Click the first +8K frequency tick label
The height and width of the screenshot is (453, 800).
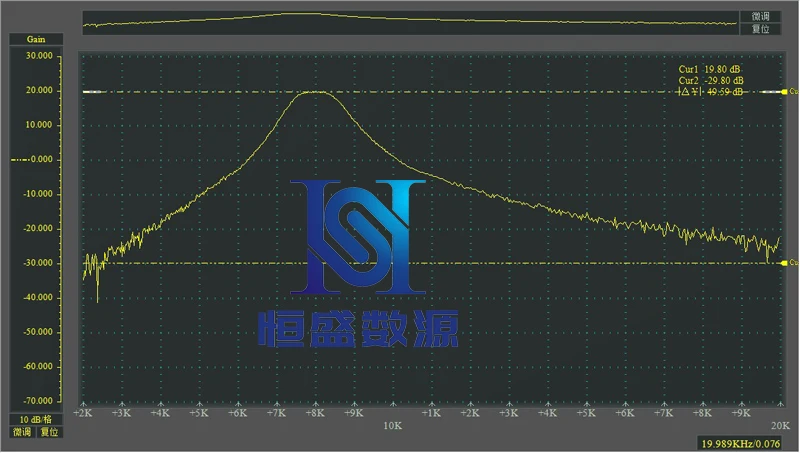315,413
